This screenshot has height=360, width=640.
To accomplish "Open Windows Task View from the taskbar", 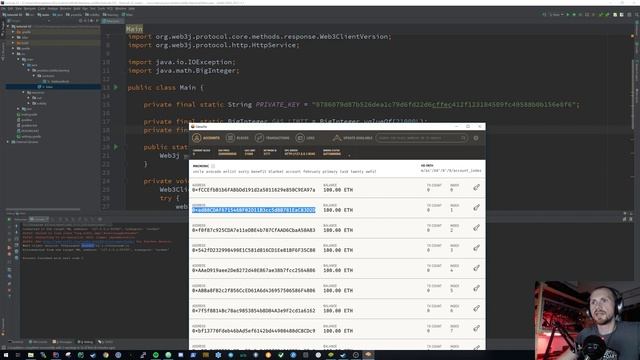I will [x=18, y=355].
